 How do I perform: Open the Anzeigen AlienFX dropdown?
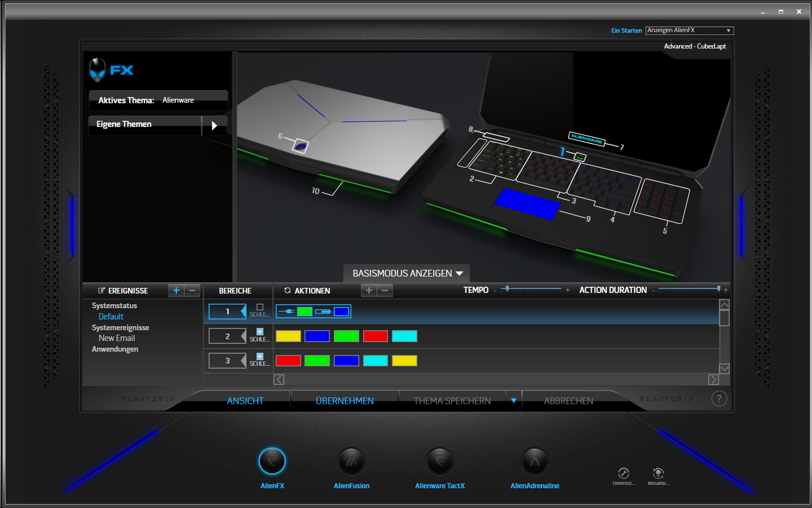[690, 30]
